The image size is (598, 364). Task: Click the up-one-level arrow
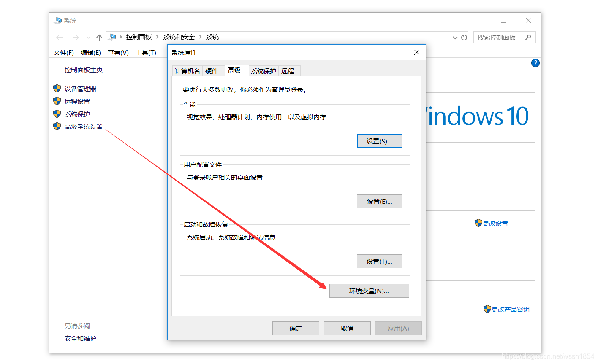click(99, 38)
